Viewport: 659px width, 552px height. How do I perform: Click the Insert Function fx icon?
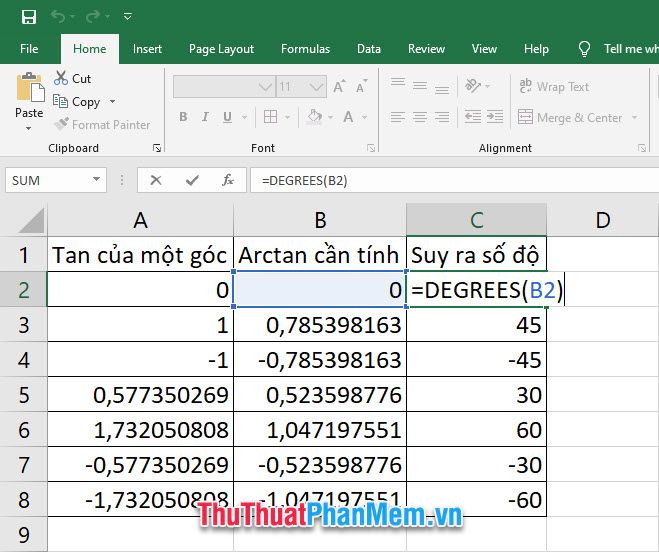(228, 180)
